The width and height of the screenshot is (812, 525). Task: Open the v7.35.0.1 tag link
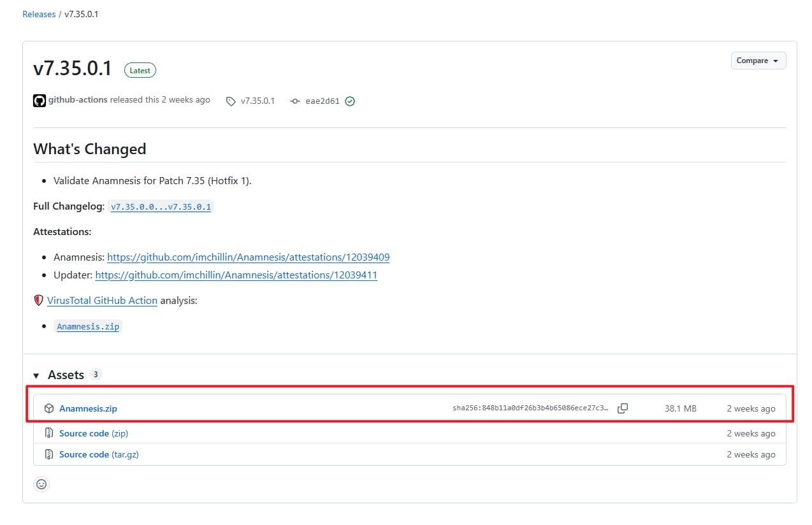257,101
